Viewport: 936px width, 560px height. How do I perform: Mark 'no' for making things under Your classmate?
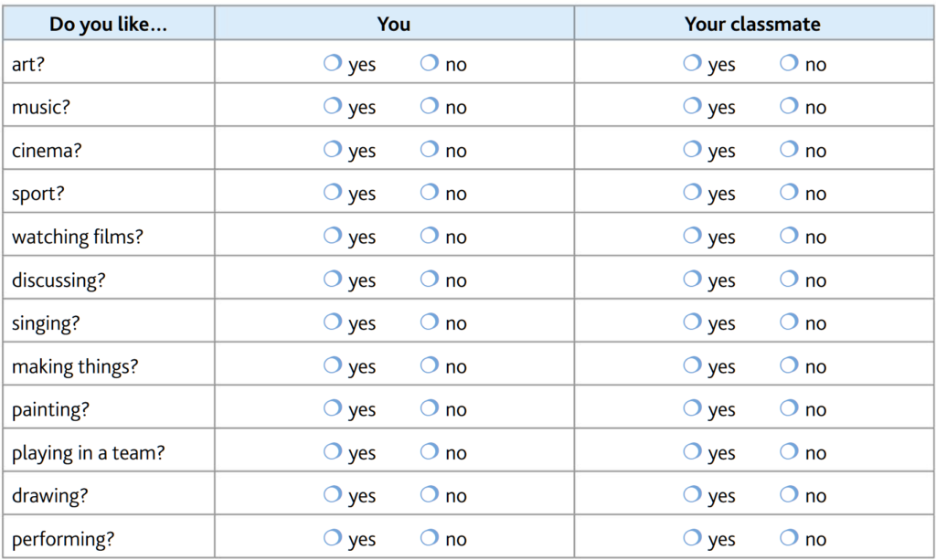789,365
